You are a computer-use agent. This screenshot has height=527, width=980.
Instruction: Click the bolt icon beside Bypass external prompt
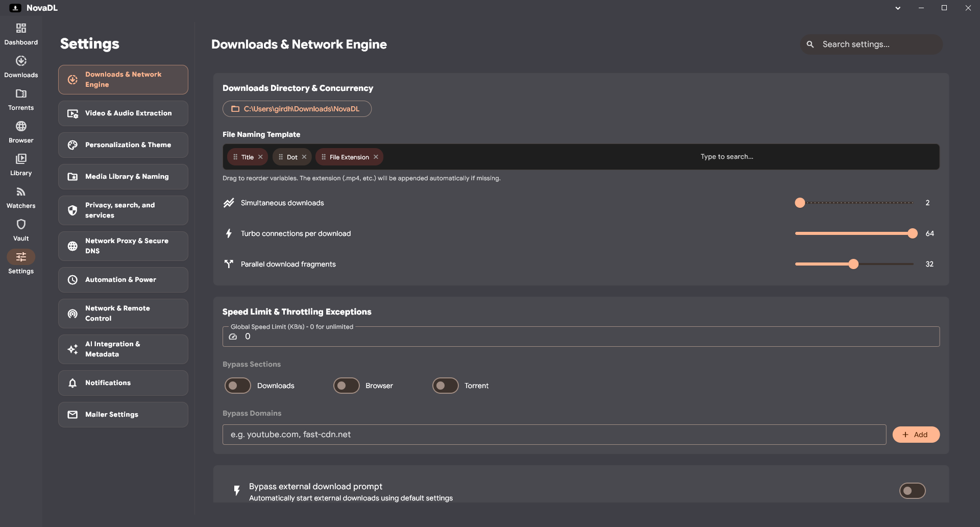[x=237, y=491]
